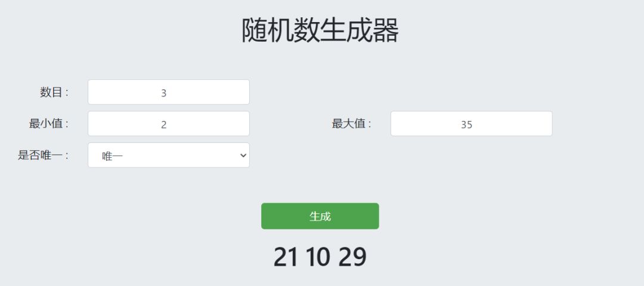Click the green 生成 button
644x286 pixels.
(x=320, y=216)
